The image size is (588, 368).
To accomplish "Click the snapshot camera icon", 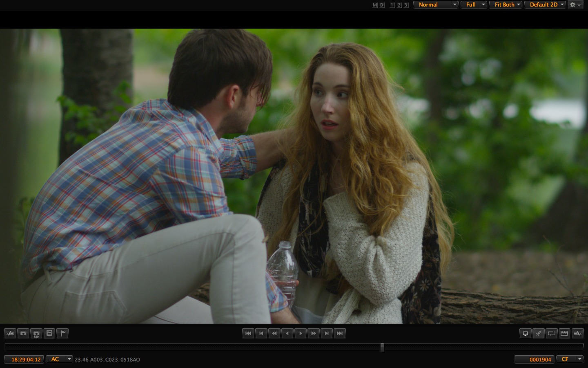I will (23, 334).
